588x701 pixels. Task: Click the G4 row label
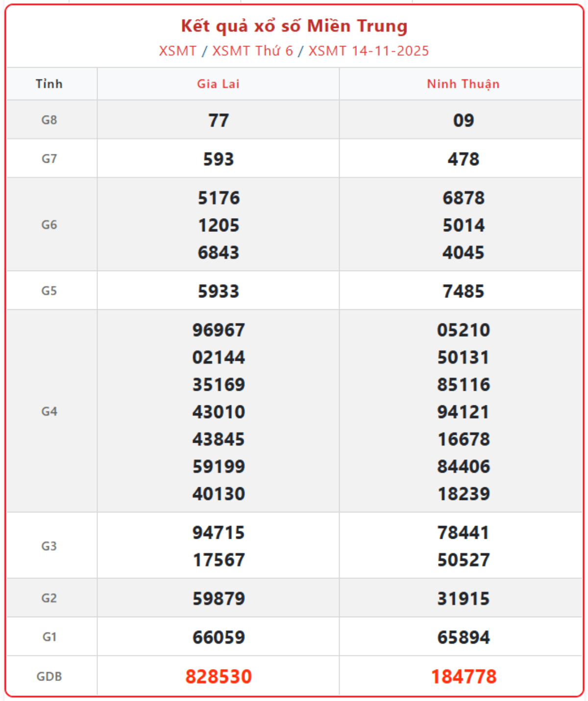click(49, 411)
